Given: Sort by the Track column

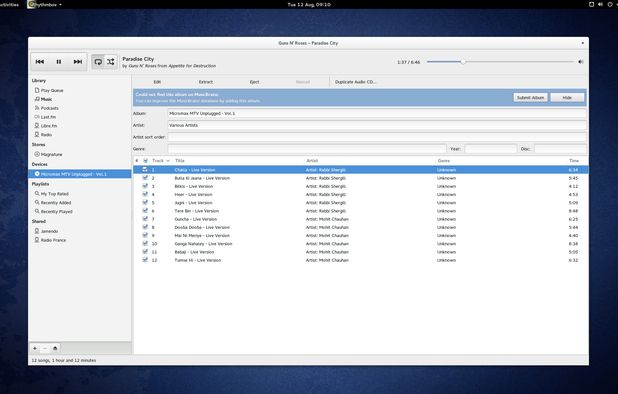Looking at the screenshot, I should [x=161, y=161].
